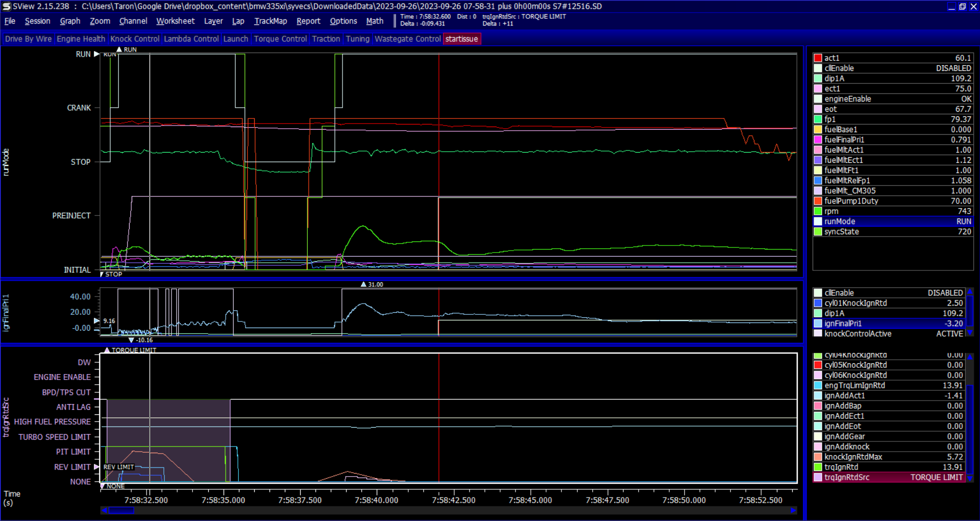This screenshot has height=521, width=980.
Task: Open the File menu
Action: pyautogui.click(x=10, y=21)
